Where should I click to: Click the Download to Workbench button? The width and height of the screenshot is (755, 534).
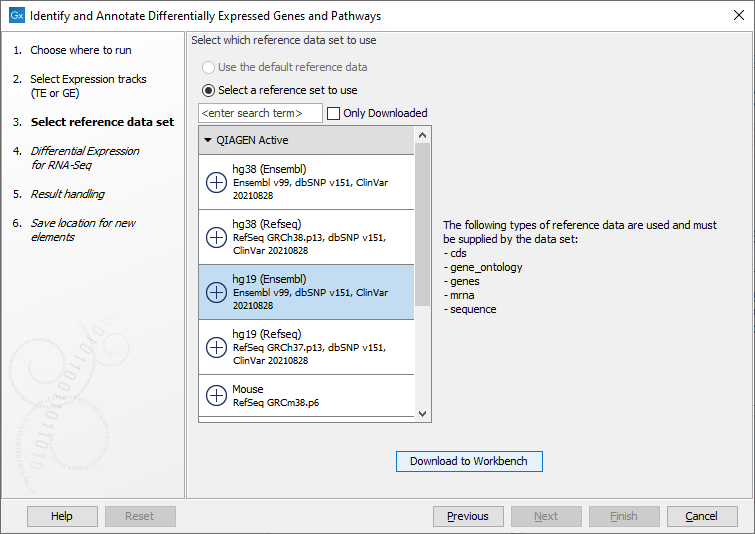coord(469,461)
